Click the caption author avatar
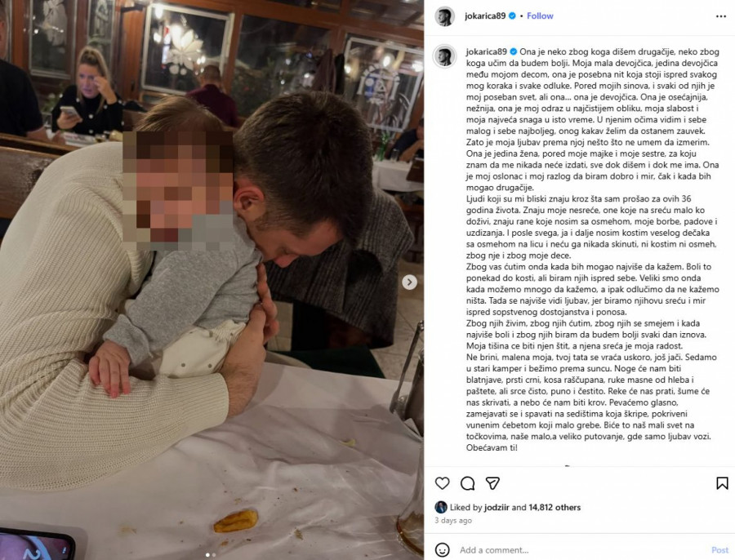Screen dimensions: 735x560 coord(444,56)
